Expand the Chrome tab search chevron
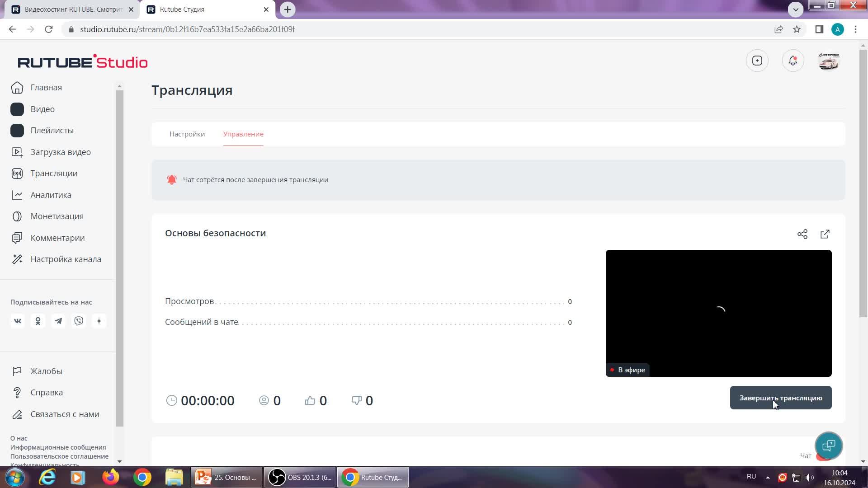This screenshot has height=488, width=868. pyautogui.click(x=796, y=9)
